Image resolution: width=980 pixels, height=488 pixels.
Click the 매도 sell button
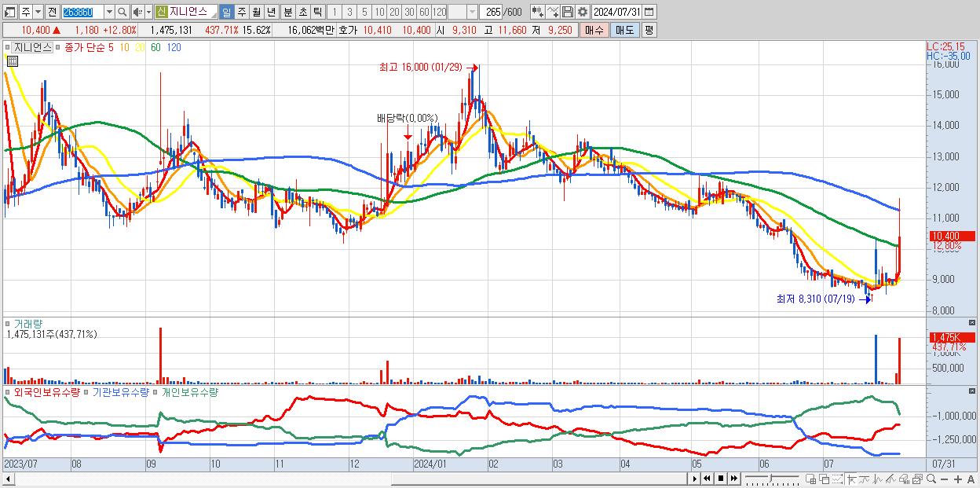(625, 30)
